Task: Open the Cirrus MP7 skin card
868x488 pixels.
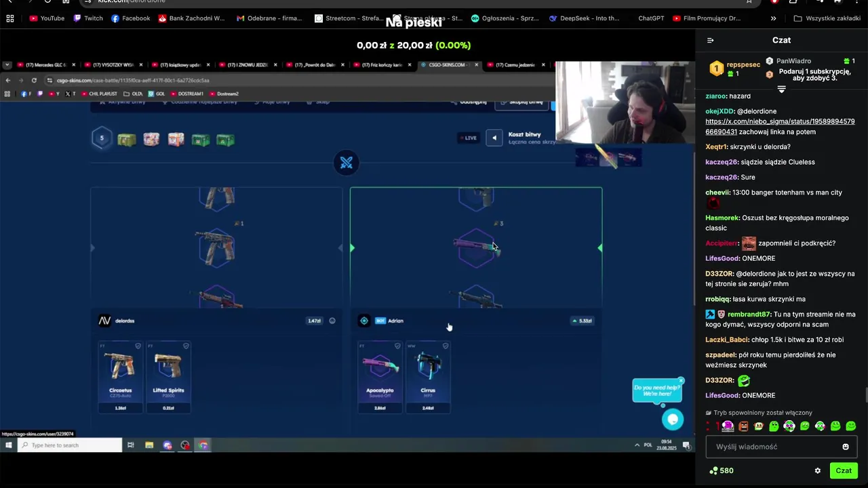Action: click(428, 376)
